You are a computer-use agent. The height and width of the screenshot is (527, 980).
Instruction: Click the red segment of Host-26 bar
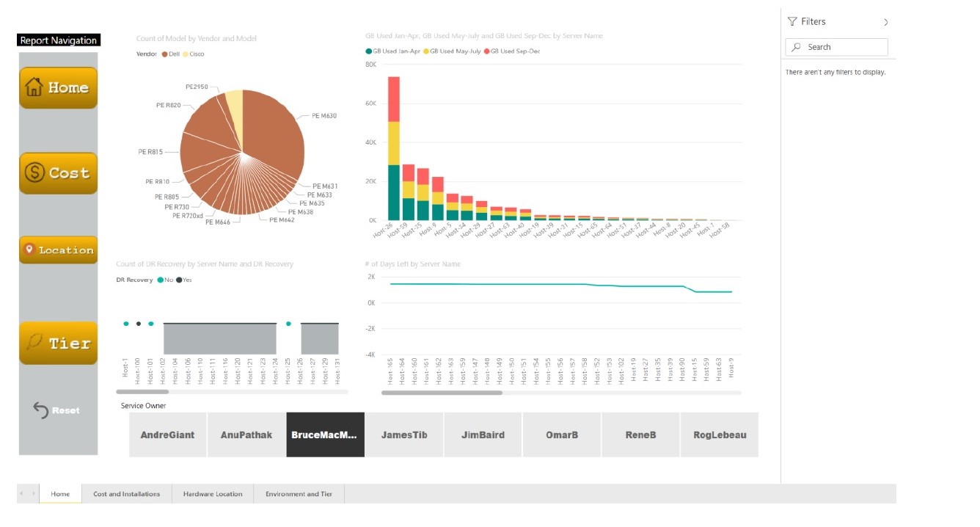click(394, 99)
